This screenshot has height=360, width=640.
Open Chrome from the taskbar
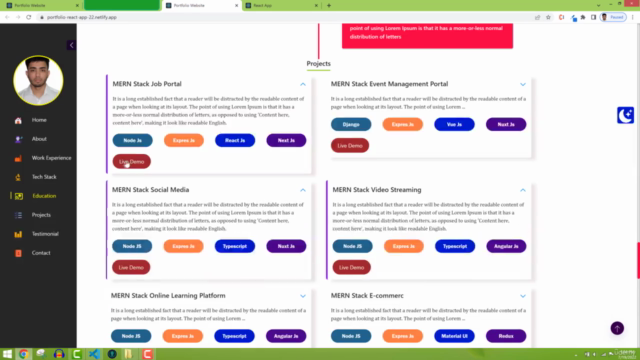[24, 354]
